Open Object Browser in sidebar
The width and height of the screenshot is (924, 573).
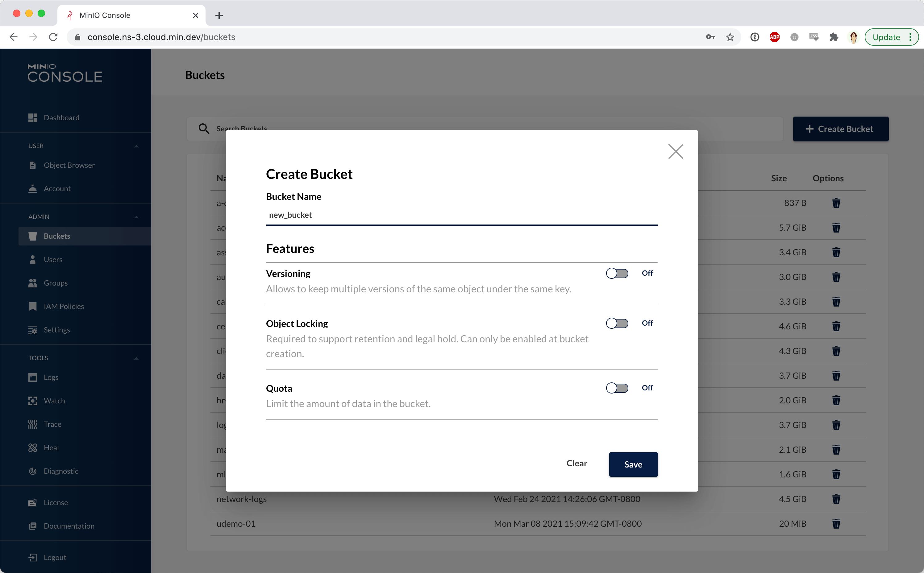[x=69, y=165]
